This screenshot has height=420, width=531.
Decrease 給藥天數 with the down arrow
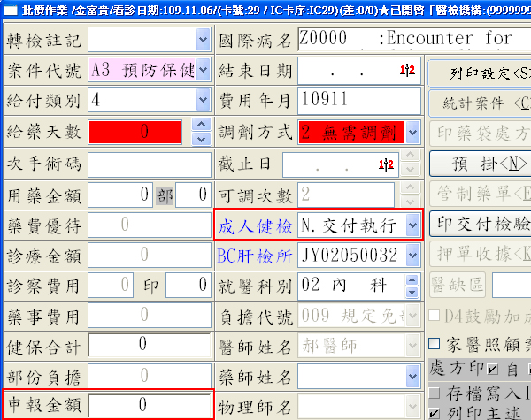(202, 139)
